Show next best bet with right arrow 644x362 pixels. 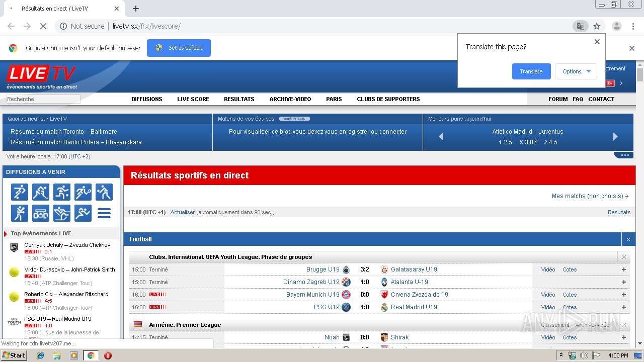(615, 136)
